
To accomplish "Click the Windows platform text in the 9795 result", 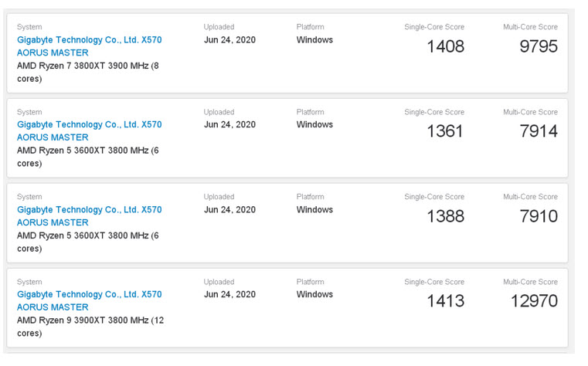I will tap(314, 39).
